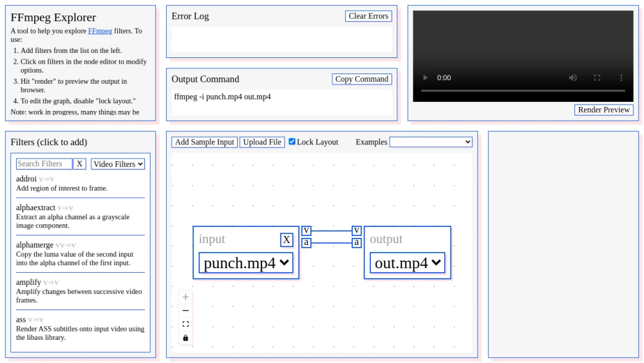This screenshot has width=644, height=363.
Task: Clear the filter search with X button
Action: coord(79,164)
